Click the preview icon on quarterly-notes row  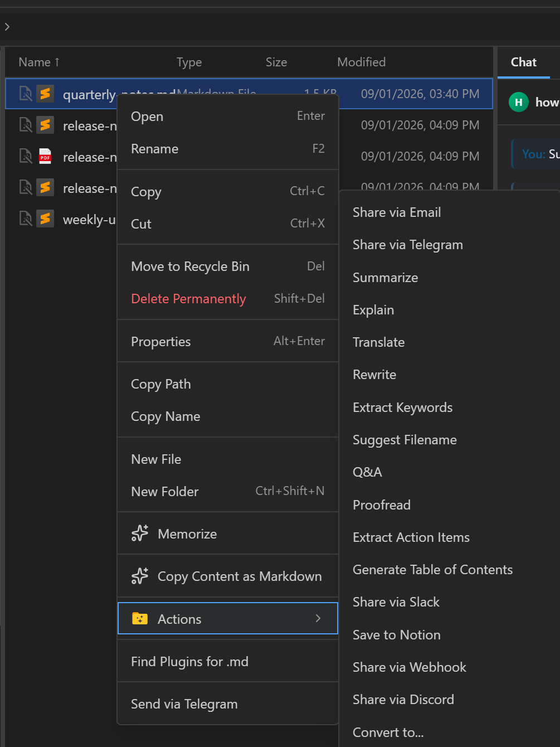coord(26,94)
